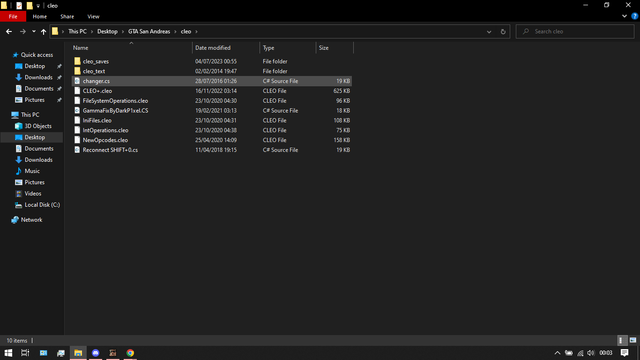The image size is (640, 360).
Task: Click This PC in the address bar
Action: 77,31
